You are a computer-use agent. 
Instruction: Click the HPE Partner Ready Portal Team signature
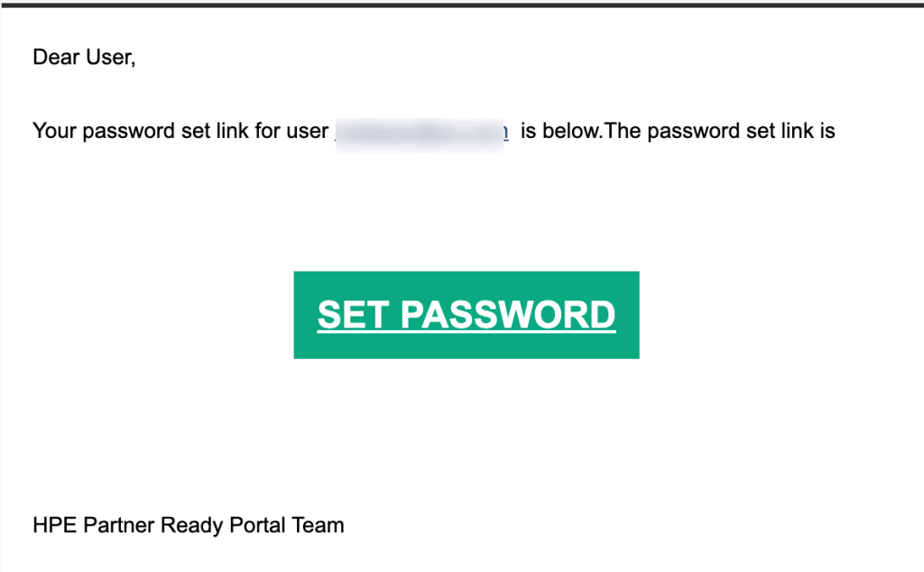[188, 525]
